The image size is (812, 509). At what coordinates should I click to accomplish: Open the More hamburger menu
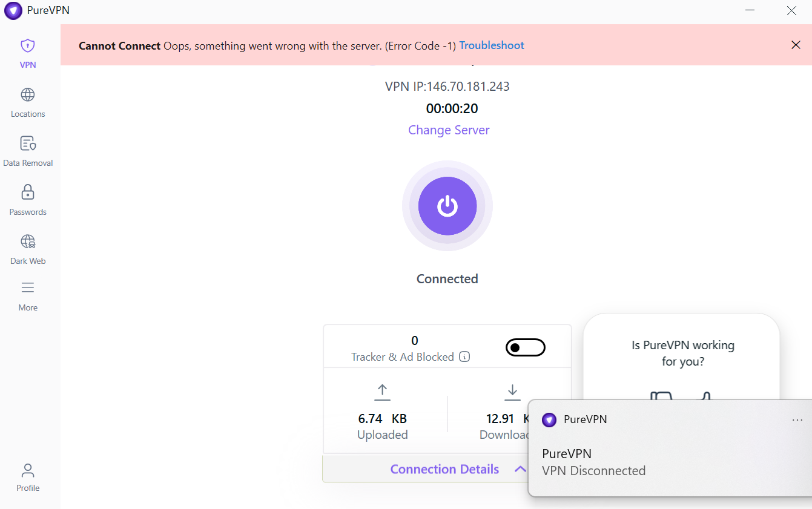tap(28, 296)
